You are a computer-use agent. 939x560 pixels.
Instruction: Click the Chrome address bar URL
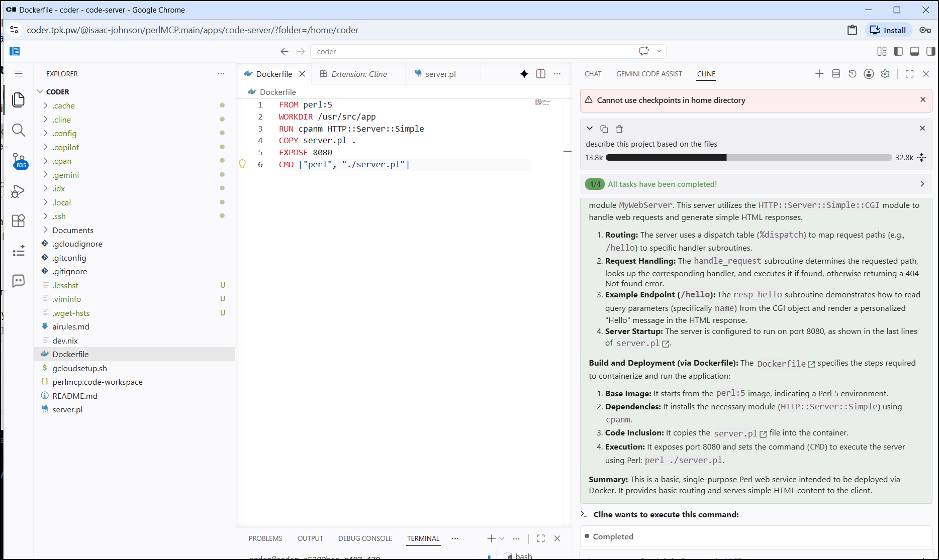coord(193,30)
